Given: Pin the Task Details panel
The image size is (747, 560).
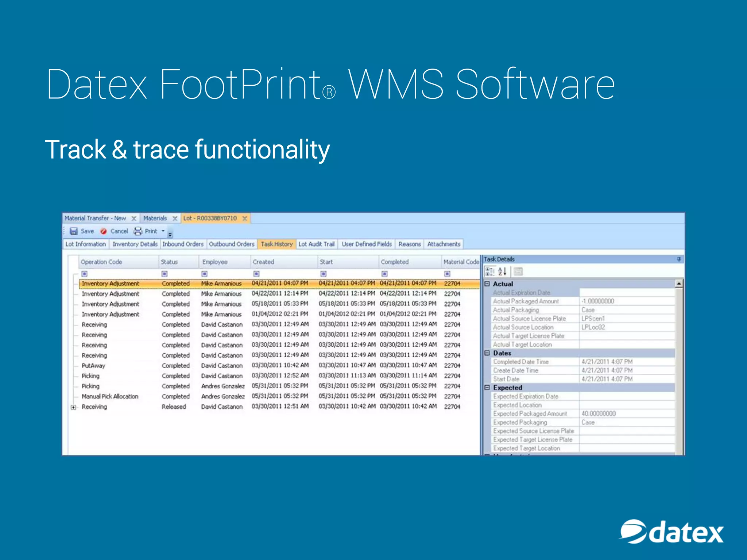Looking at the screenshot, I should (679, 259).
